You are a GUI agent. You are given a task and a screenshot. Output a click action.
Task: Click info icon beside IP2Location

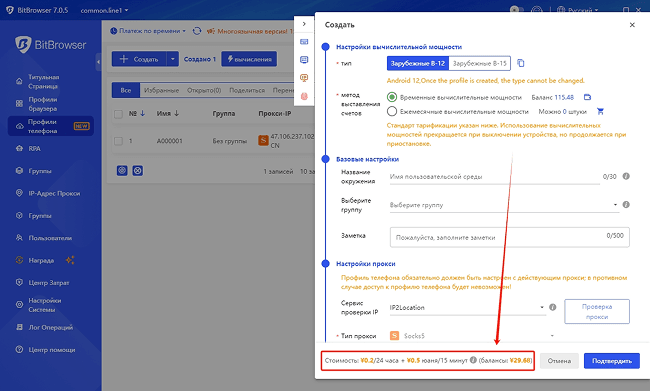553,307
